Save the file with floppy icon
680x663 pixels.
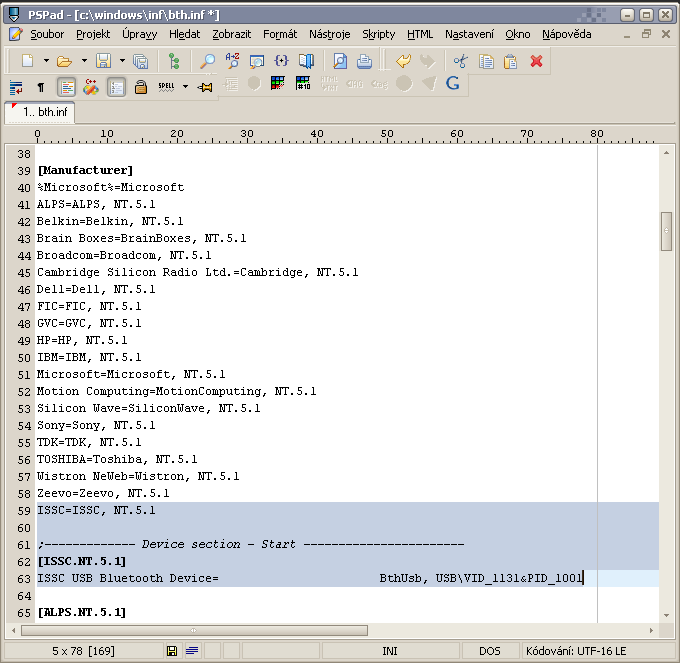click(x=103, y=61)
